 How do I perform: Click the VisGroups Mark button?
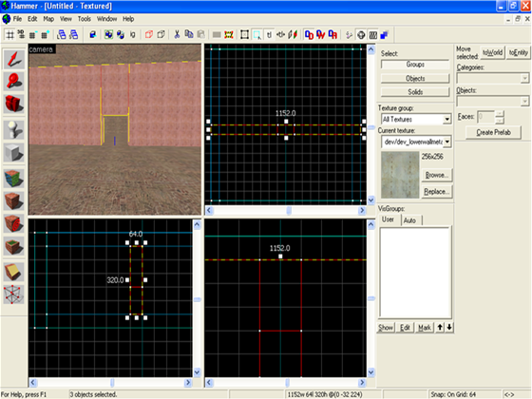424,328
